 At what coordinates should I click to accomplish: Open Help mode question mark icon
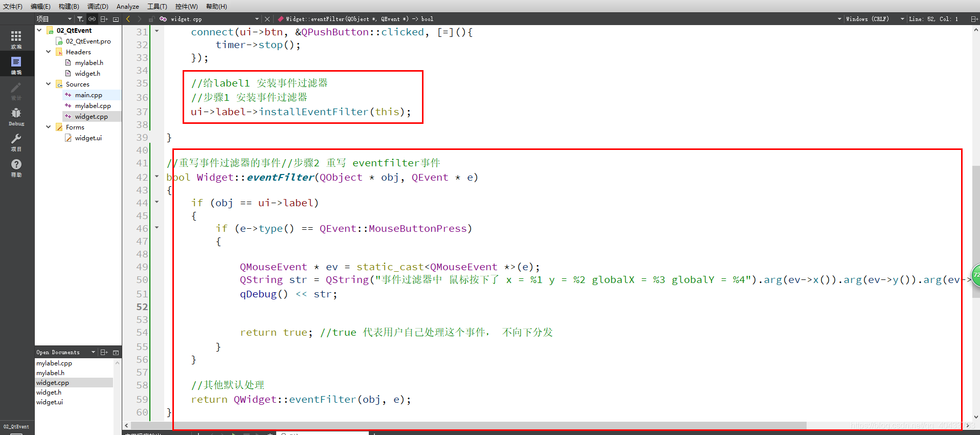point(16,167)
